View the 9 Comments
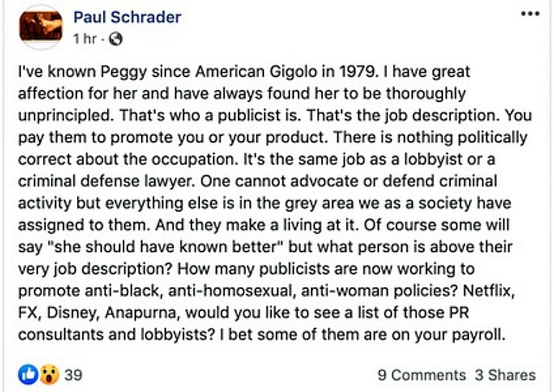The image size is (554, 392). (422, 375)
